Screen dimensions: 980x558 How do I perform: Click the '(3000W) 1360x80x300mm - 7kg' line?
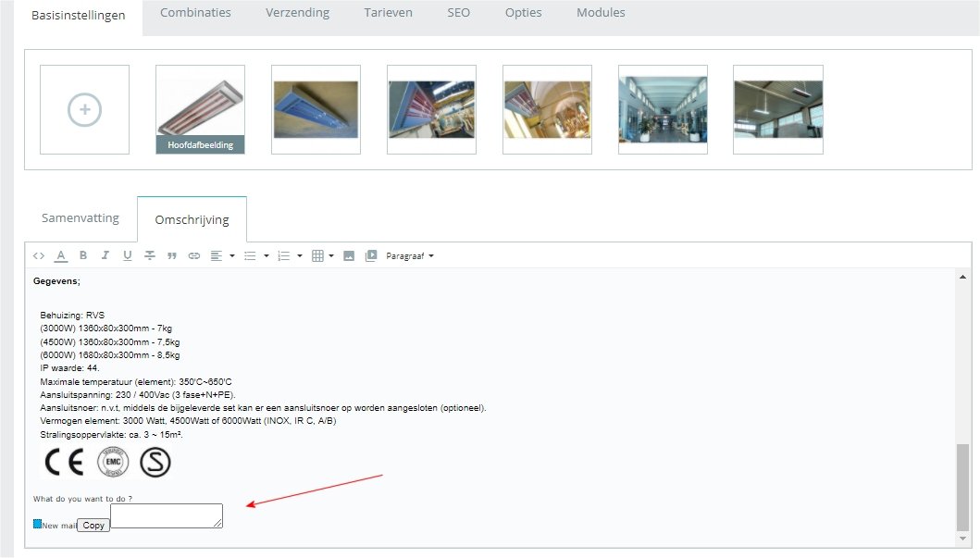tap(105, 329)
